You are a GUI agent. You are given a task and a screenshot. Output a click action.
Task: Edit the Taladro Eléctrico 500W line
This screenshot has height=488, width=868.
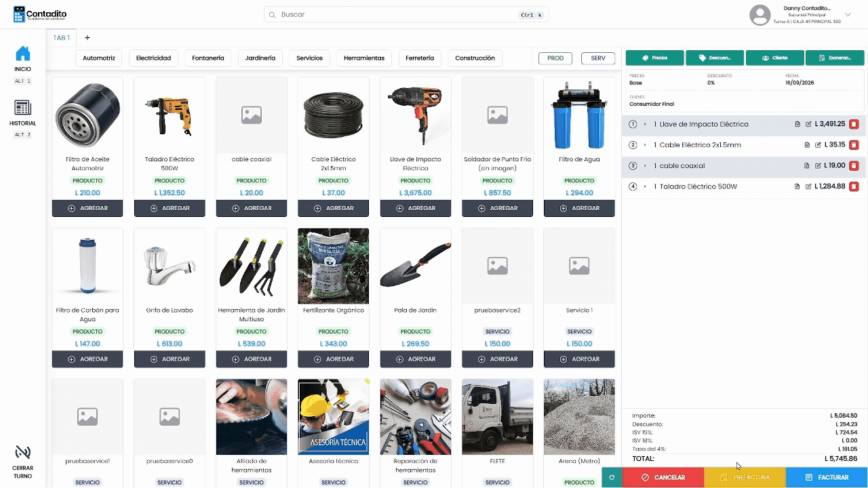[x=808, y=186]
